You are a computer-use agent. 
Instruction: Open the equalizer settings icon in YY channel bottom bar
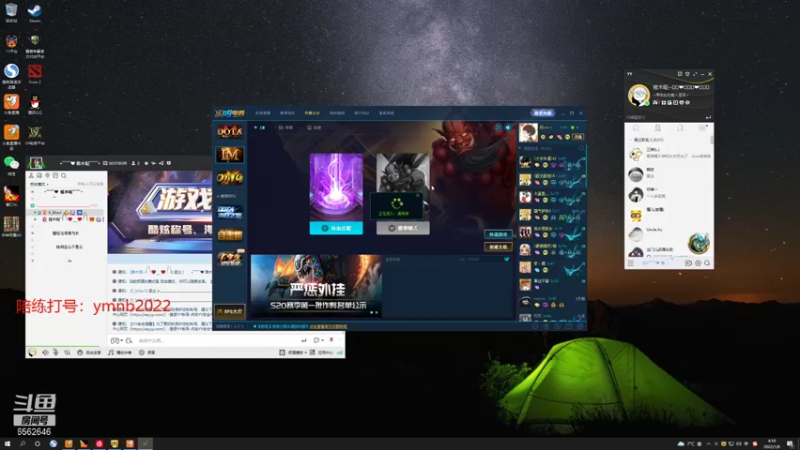pyautogui.click(x=67, y=353)
